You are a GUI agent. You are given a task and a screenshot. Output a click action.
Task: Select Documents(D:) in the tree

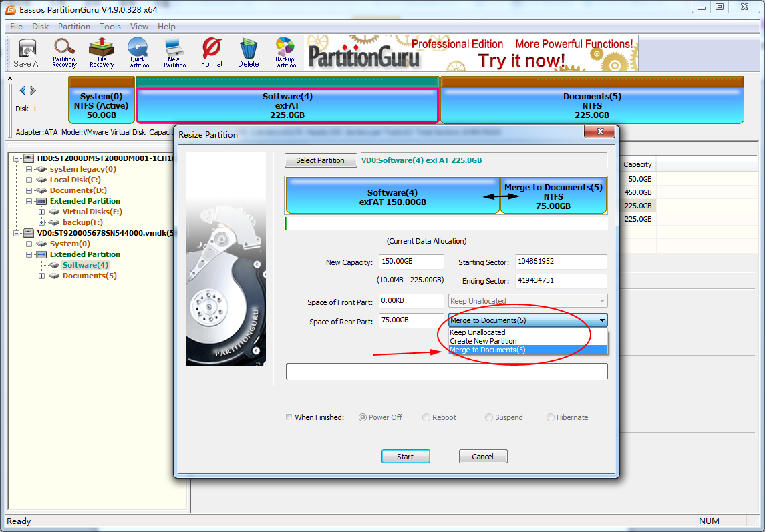[x=78, y=190]
